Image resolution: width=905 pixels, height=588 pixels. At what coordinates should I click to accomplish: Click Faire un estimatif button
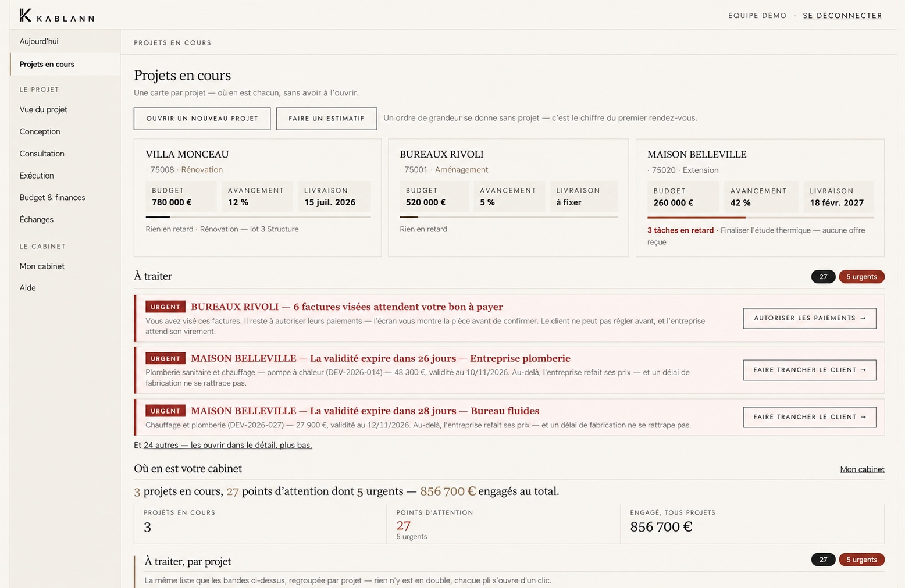click(326, 119)
